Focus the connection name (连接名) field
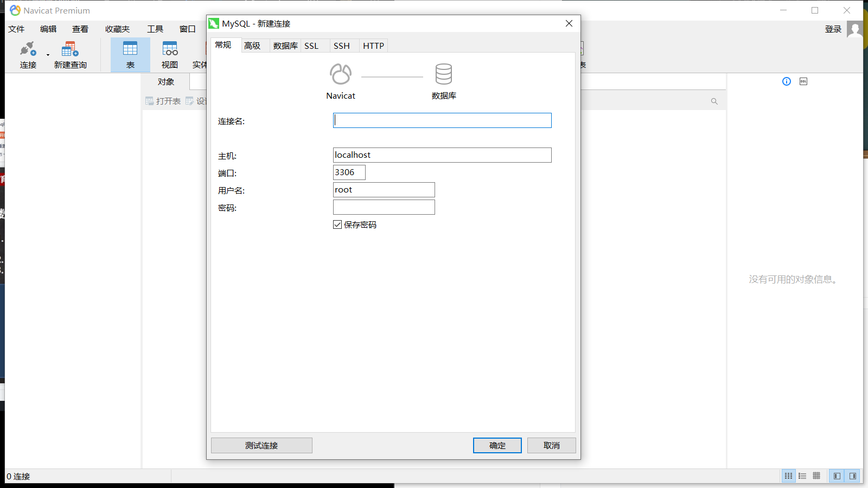The width and height of the screenshot is (868, 488). pos(442,120)
